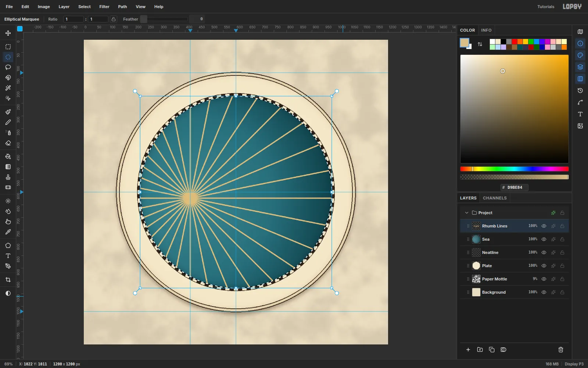588x368 pixels.
Task: Lock the Project group
Action: pyautogui.click(x=562, y=213)
